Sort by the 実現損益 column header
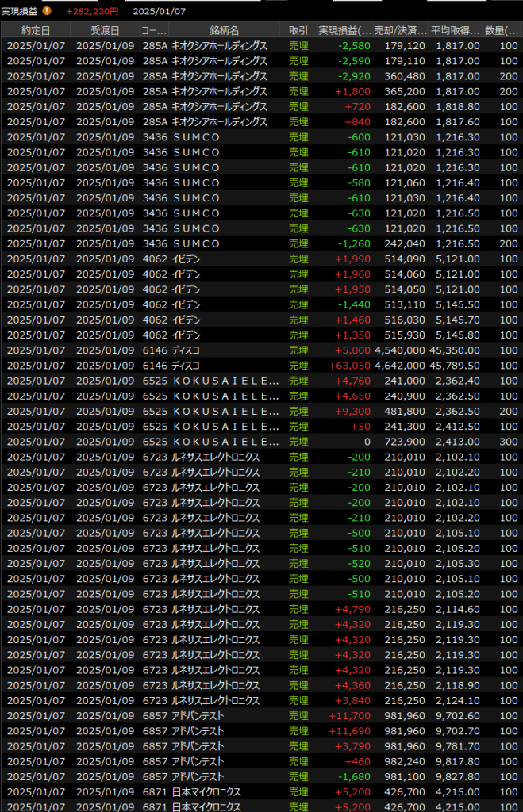Viewport: 523px width, 812px height. coord(344,30)
